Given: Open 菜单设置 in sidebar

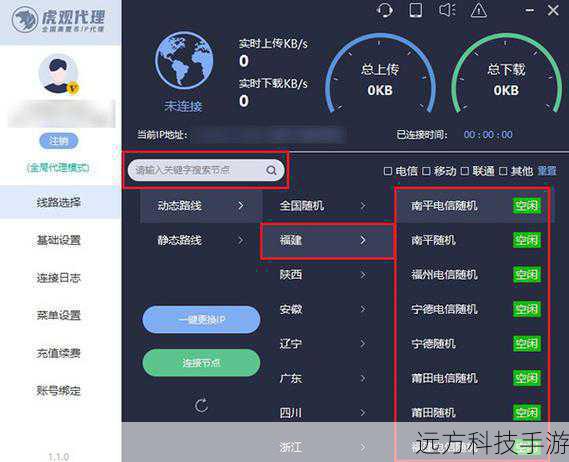Looking at the screenshot, I should (x=60, y=315).
